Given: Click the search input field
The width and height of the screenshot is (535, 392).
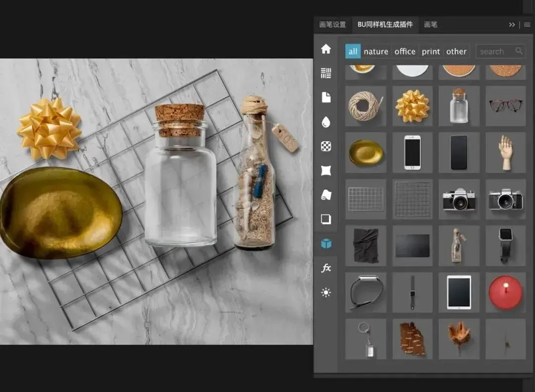Looking at the screenshot, I should tap(500, 51).
